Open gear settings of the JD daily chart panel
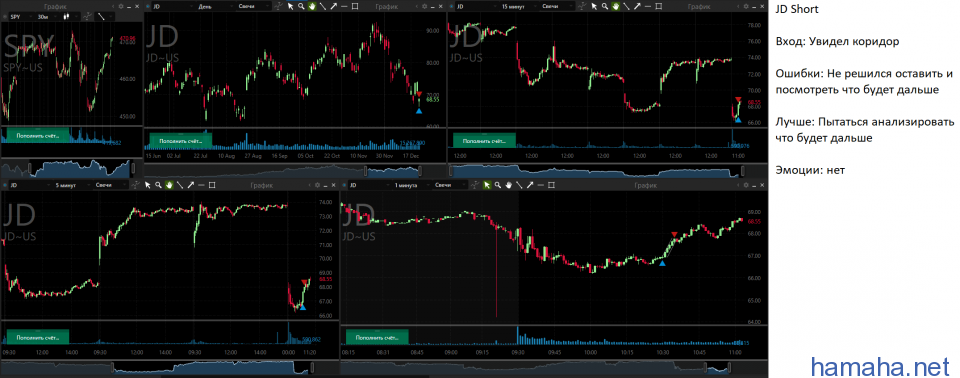Viewport: 960px width, 378px height. click(424, 6)
